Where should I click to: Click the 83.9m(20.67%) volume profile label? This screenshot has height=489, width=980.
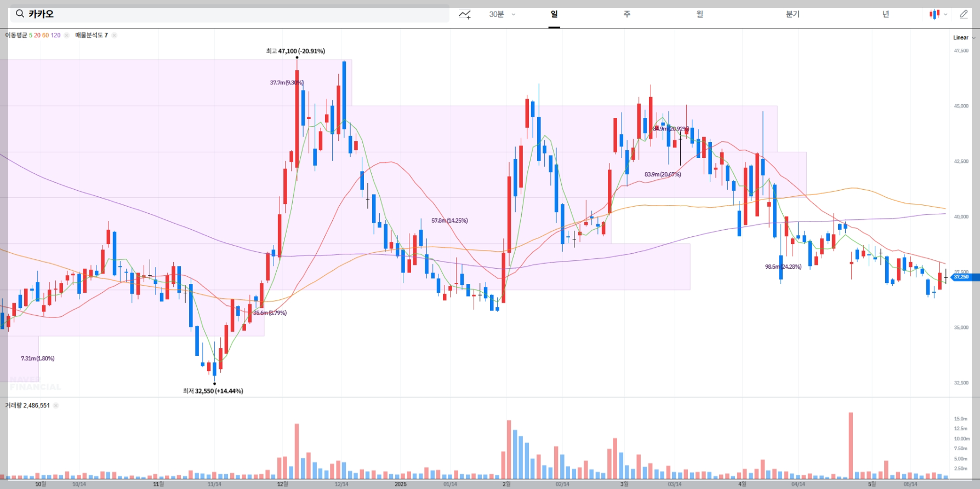point(663,174)
